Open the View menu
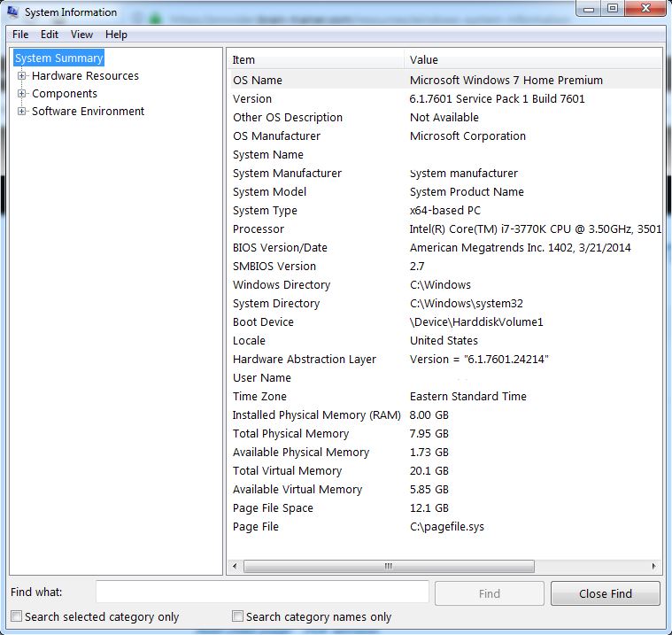Viewport: 672px width, 635px height. [81, 35]
